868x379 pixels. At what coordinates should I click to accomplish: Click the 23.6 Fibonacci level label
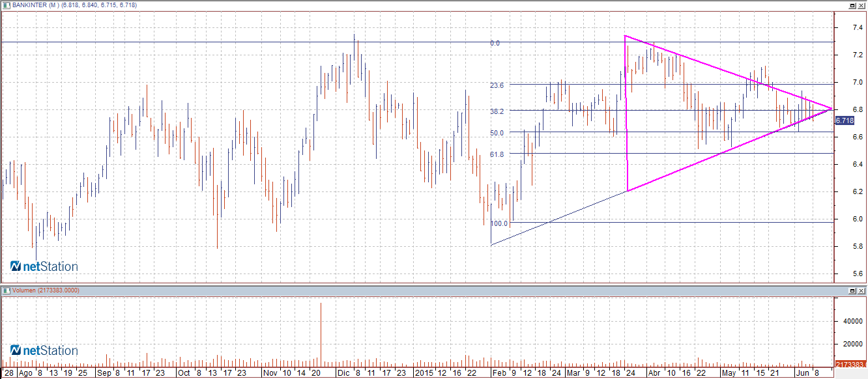point(498,85)
